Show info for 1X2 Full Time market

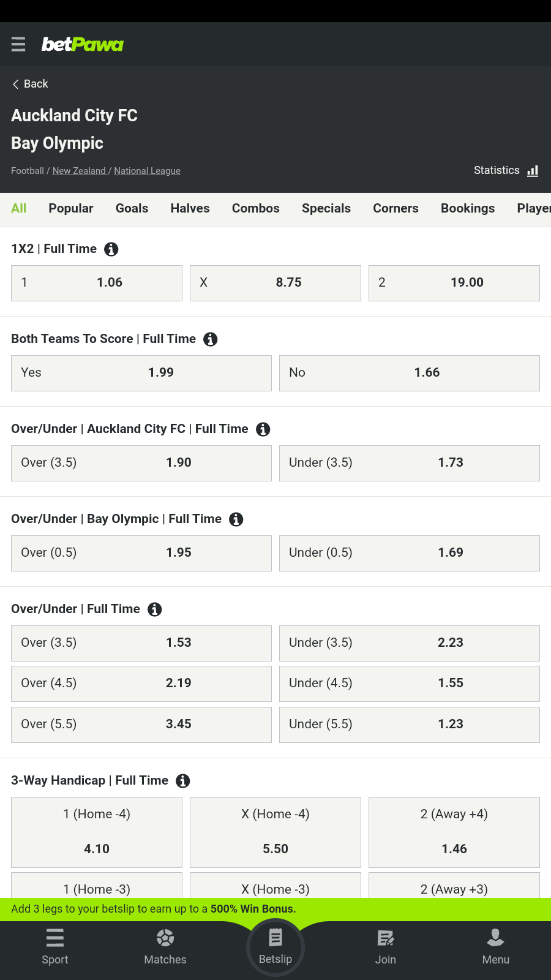[x=111, y=249]
